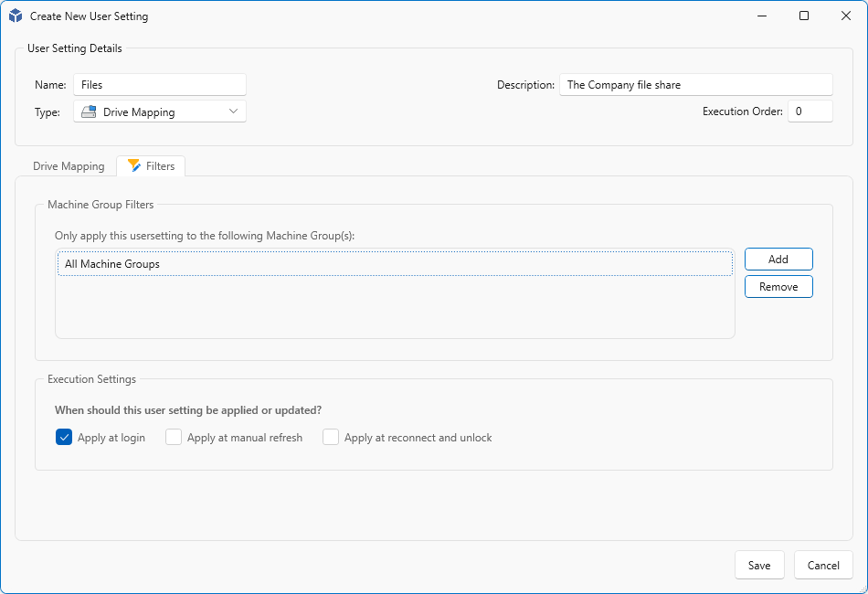The height and width of the screenshot is (594, 868).
Task: Close the Create New User Setting dialog
Action: pyautogui.click(x=846, y=16)
